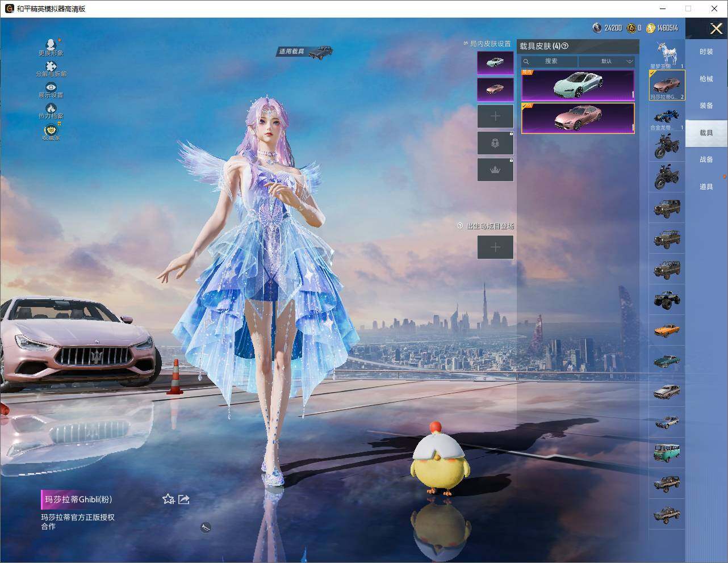Add an entry in the 出生岛炫目登场 plus slot

click(x=495, y=247)
